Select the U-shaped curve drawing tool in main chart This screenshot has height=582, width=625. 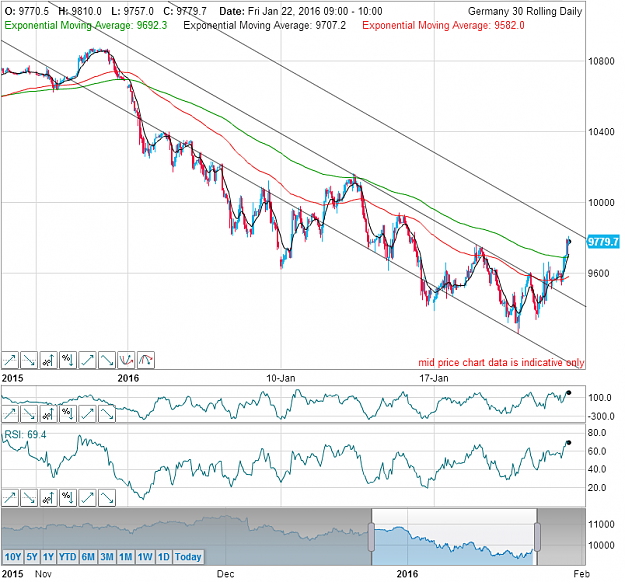[126, 360]
